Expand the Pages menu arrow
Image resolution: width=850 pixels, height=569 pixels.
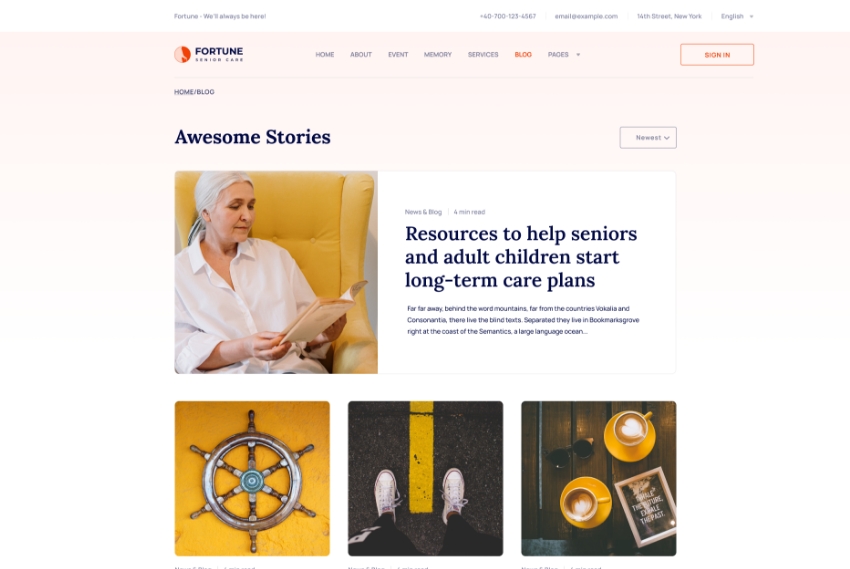578,55
